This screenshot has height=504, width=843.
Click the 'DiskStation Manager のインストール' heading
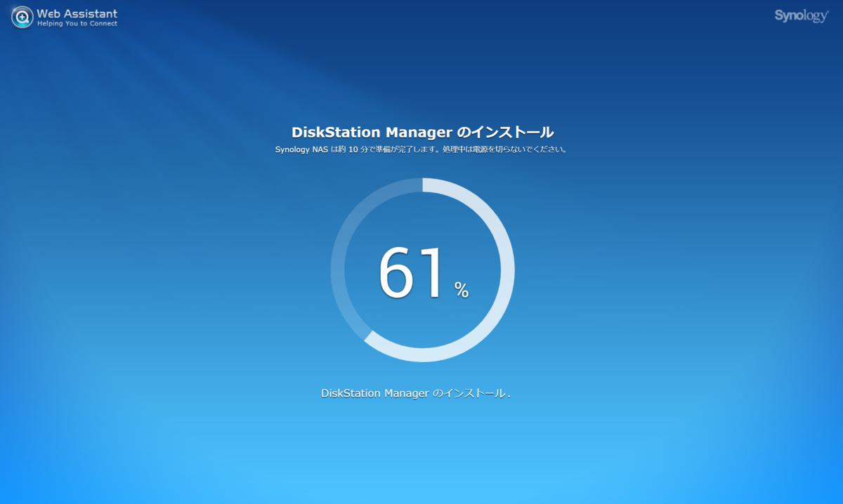[x=423, y=132]
